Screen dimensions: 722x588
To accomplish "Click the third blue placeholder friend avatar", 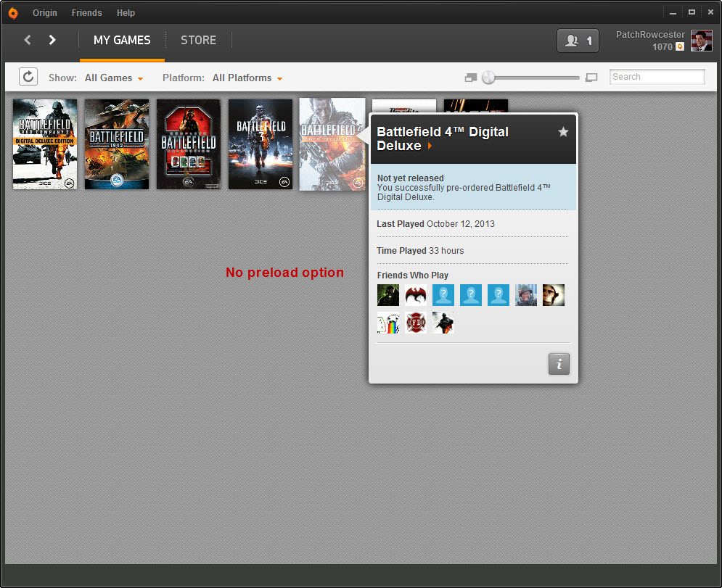I will (x=499, y=295).
